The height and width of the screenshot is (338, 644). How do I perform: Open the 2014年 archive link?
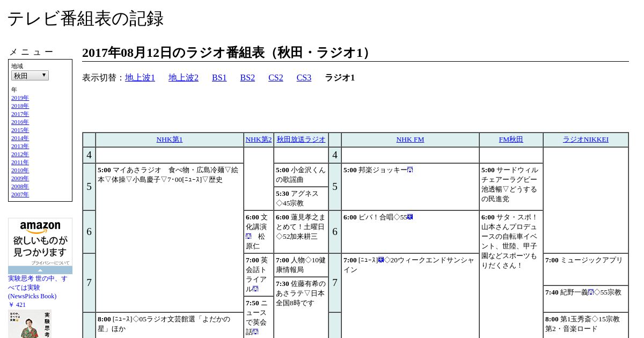(20, 138)
